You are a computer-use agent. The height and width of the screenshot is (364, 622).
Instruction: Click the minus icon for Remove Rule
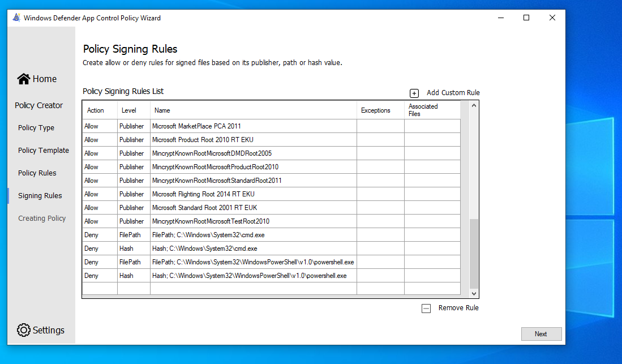click(x=426, y=309)
